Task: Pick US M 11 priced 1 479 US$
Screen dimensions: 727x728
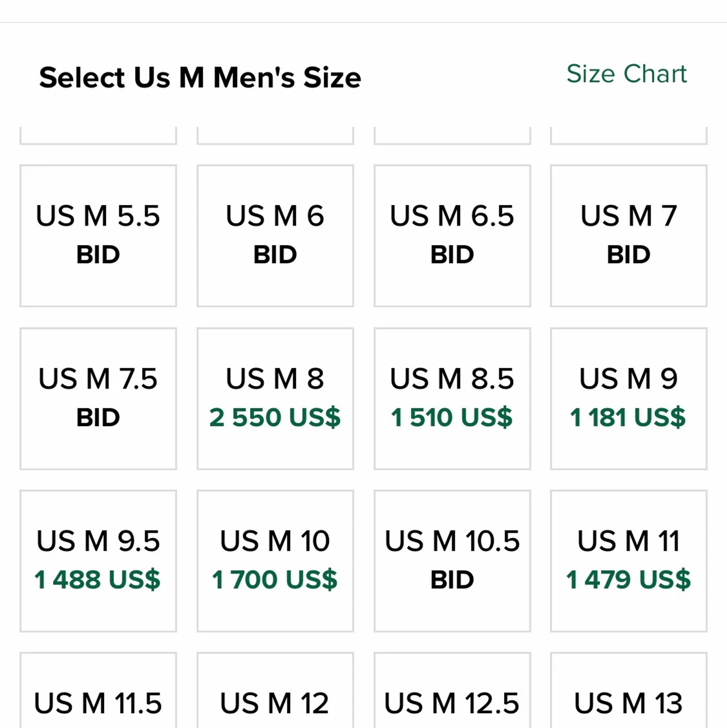Action: [x=629, y=561]
